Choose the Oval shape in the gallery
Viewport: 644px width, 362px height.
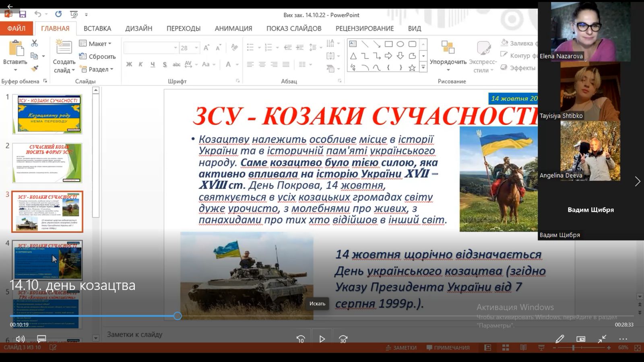[400, 44]
